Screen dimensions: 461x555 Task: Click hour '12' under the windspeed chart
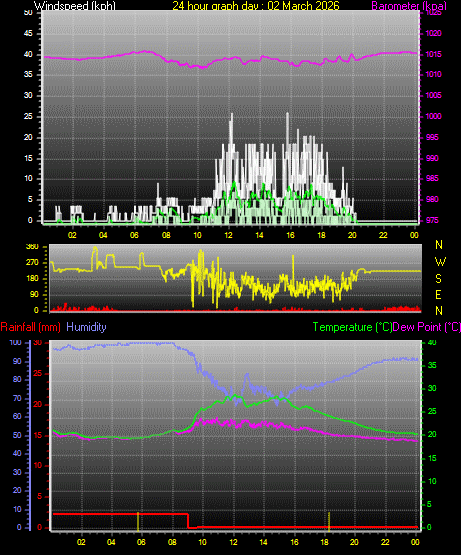(x=228, y=235)
